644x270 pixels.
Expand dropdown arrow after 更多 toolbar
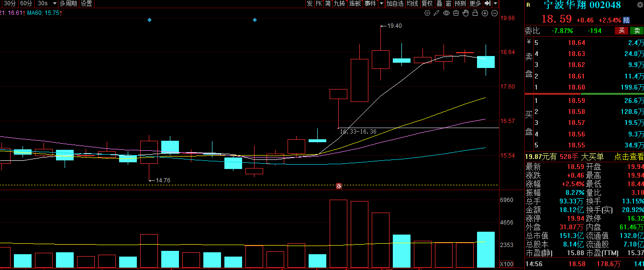point(495,3)
